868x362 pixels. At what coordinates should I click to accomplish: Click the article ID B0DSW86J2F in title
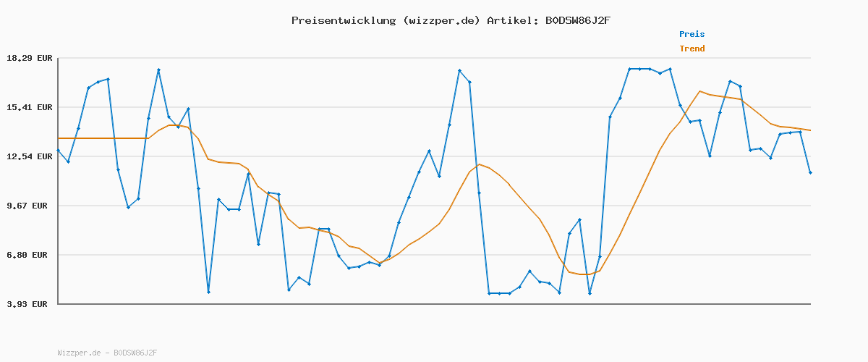point(578,20)
